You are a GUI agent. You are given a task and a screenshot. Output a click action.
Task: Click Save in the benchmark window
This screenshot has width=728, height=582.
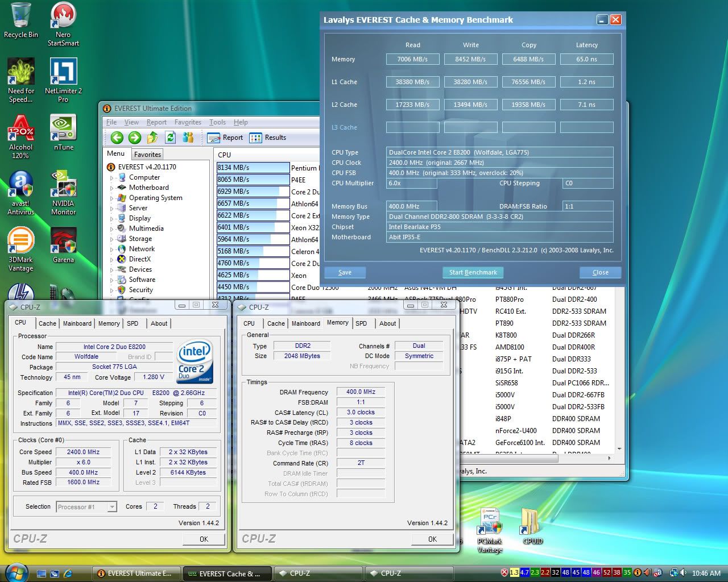pyautogui.click(x=345, y=272)
